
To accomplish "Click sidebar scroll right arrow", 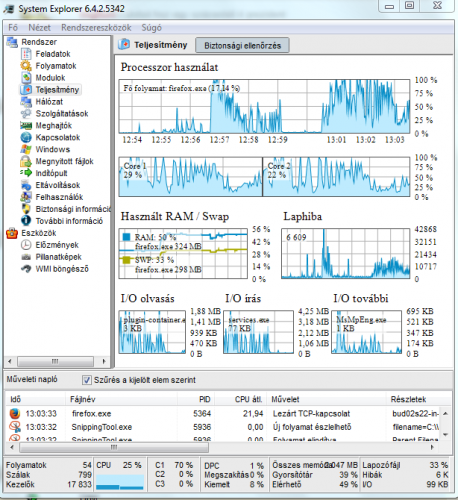I will point(104,361).
